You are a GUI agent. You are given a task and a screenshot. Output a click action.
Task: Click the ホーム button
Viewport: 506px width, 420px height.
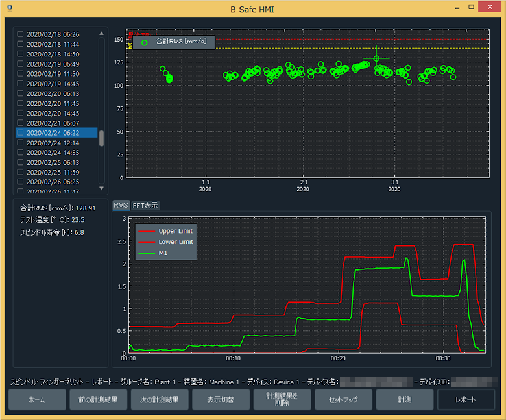tap(37, 400)
